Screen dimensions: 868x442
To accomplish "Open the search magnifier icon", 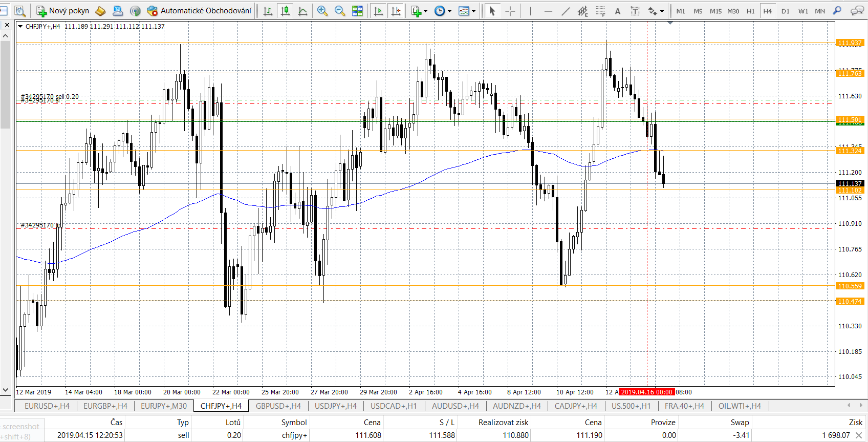I will coord(837,11).
